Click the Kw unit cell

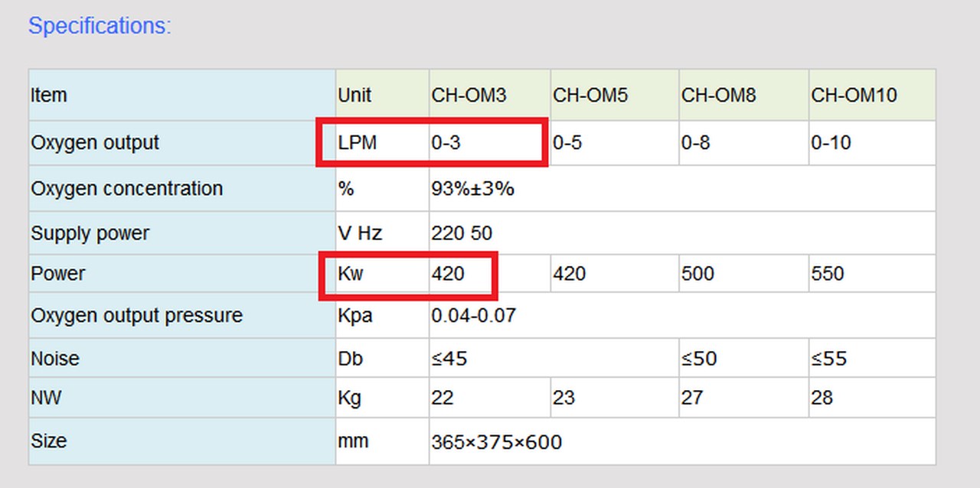click(x=351, y=274)
